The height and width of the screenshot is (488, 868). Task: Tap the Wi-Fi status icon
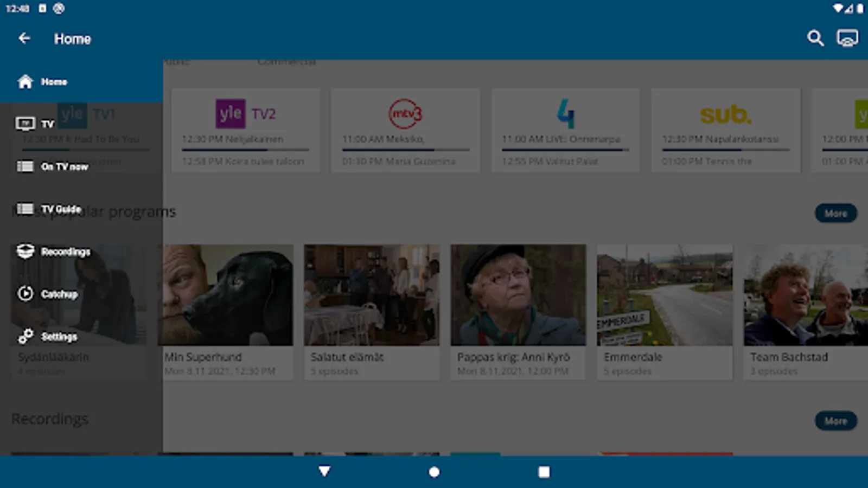[838, 8]
